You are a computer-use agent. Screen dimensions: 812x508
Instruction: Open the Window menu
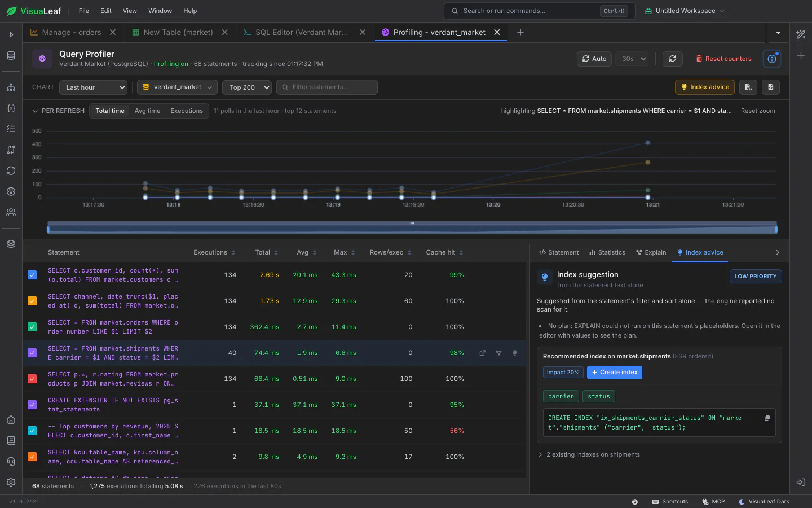(x=160, y=11)
